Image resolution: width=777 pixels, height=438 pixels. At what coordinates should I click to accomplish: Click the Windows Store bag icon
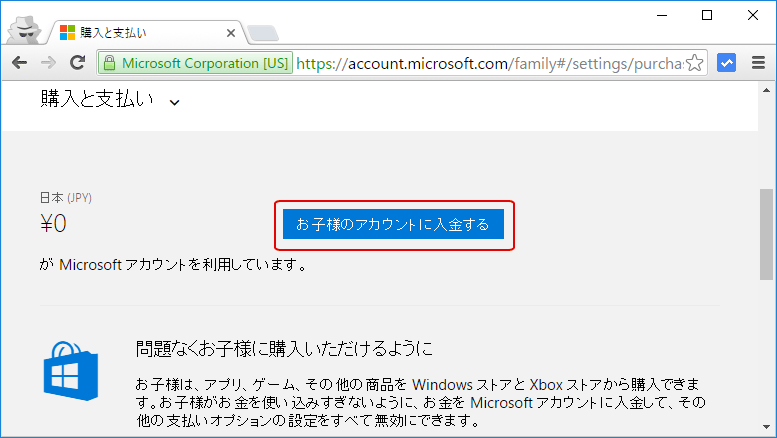point(71,371)
